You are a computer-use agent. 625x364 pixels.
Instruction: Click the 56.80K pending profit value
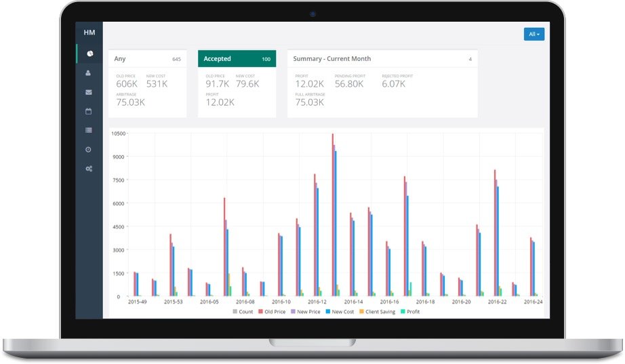click(x=349, y=84)
